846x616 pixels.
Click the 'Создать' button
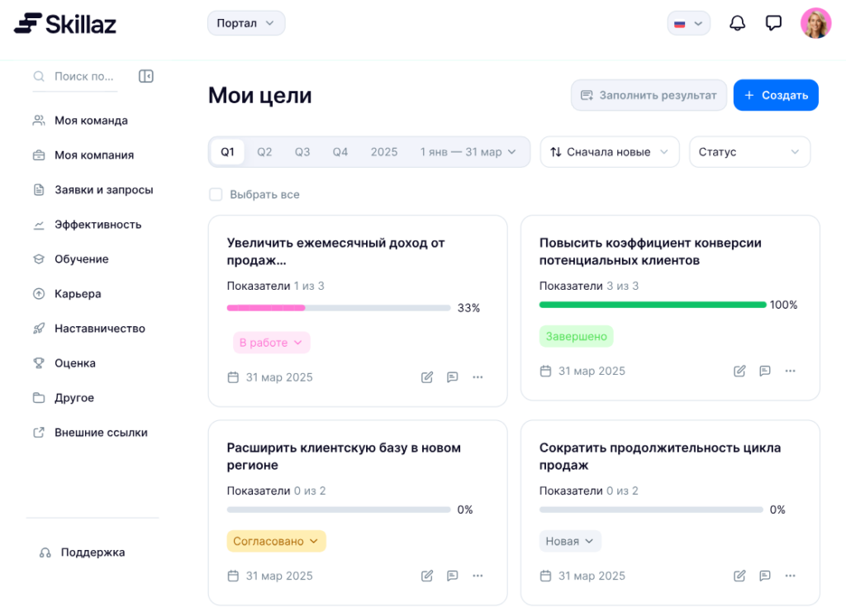[x=776, y=96]
